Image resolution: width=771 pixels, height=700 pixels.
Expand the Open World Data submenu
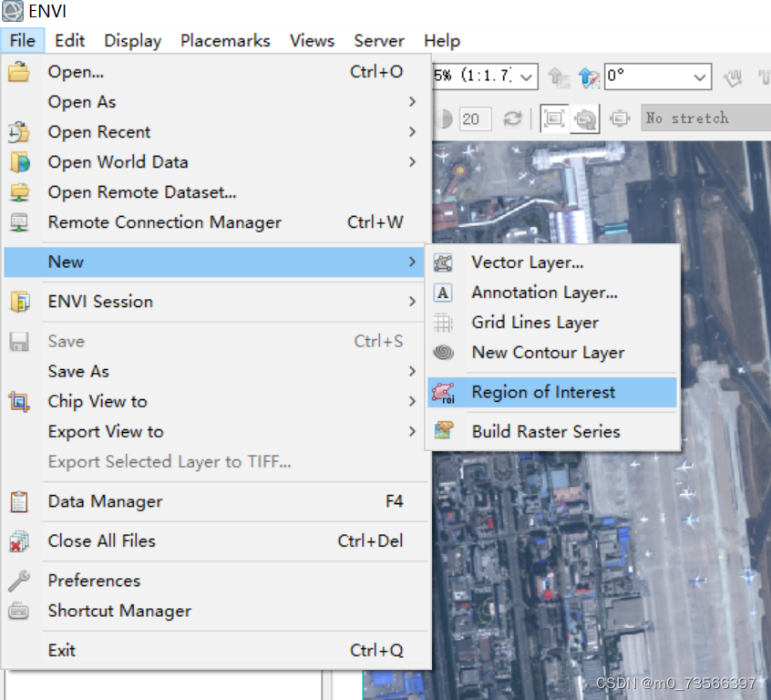[412, 162]
